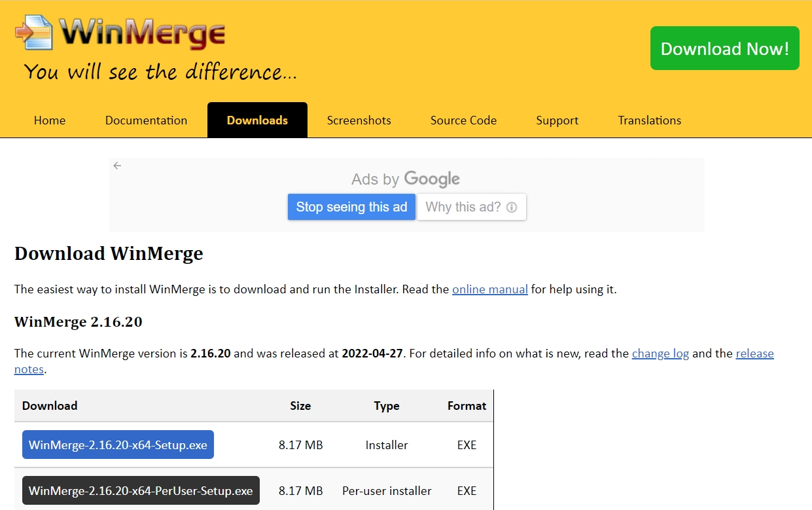Download WinMerge-2.16.20-x64-Setup.exe installer
Screen dimensions: 812x510
[117, 445]
